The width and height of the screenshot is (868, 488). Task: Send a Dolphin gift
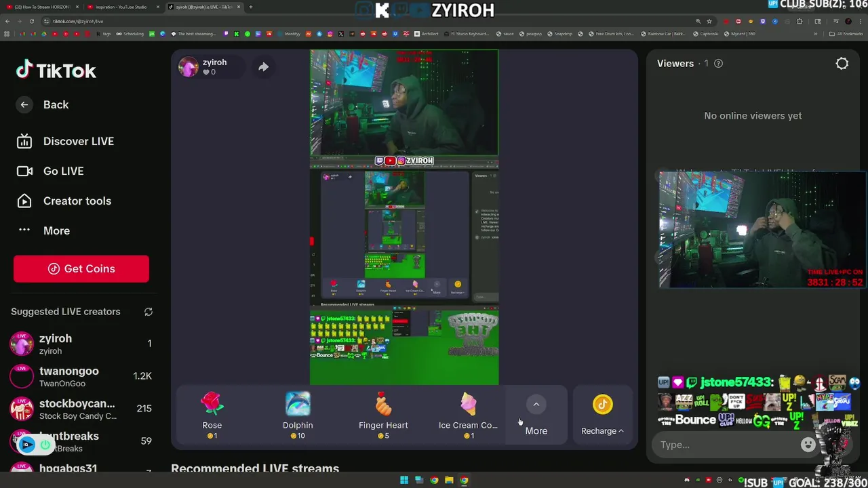298,415
